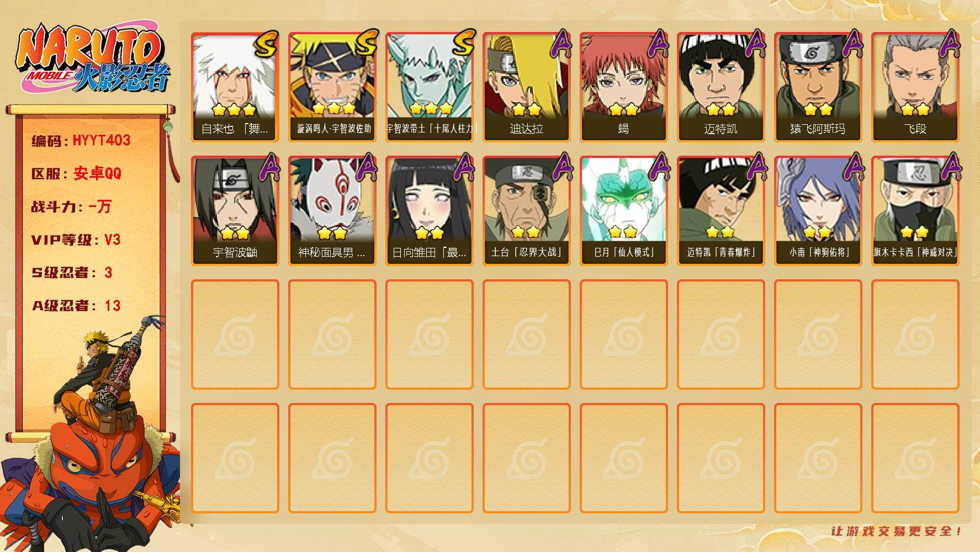
Task: Select the 飞段 ninja card
Action: tap(915, 87)
